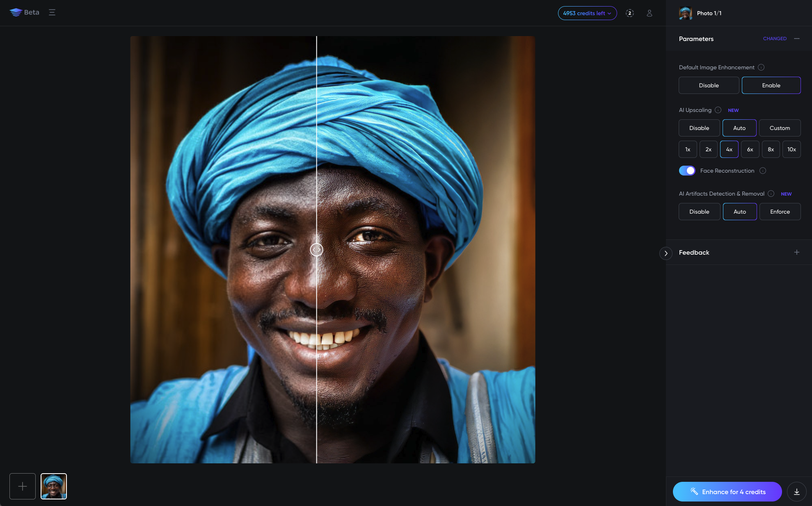The image size is (812, 506).
Task: Click the download icon near Enhance button
Action: tap(797, 491)
